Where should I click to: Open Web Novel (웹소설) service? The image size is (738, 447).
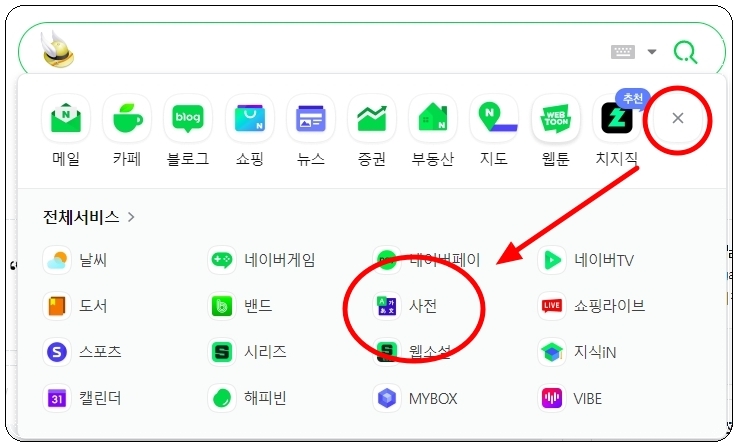point(412,352)
